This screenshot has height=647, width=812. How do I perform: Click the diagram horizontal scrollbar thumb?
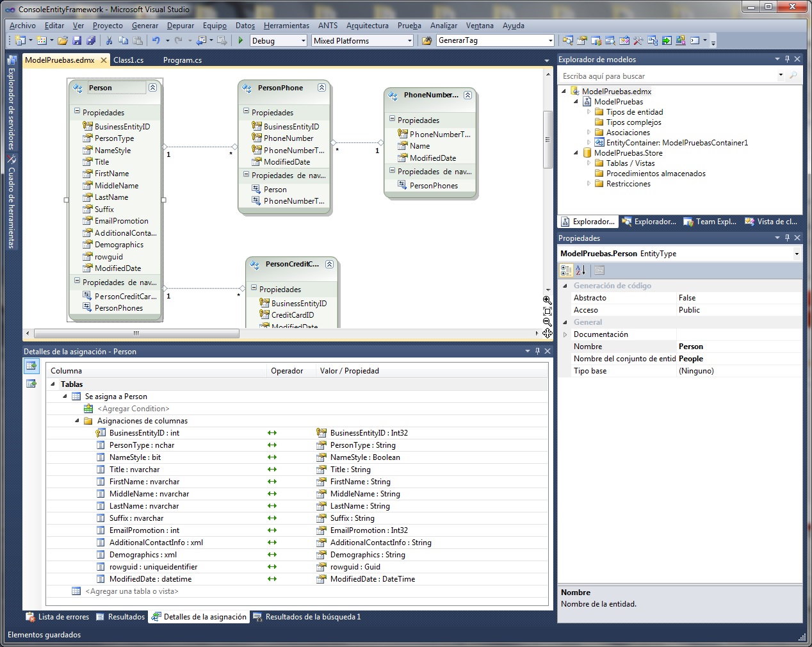136,333
